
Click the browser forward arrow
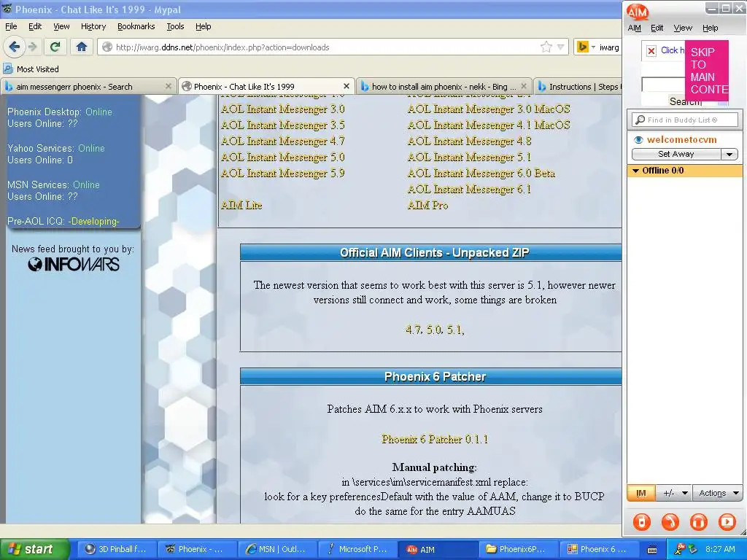tap(32, 47)
